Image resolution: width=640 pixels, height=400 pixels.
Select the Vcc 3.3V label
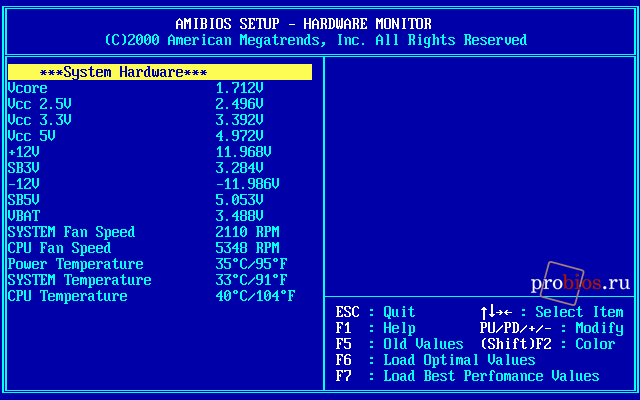(x=40, y=120)
